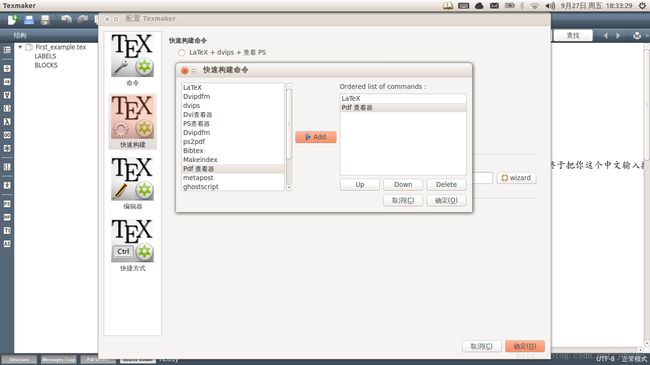Open the division-sign operator symbols panel icon
The width and height of the screenshot is (650, 365).
point(7,68)
